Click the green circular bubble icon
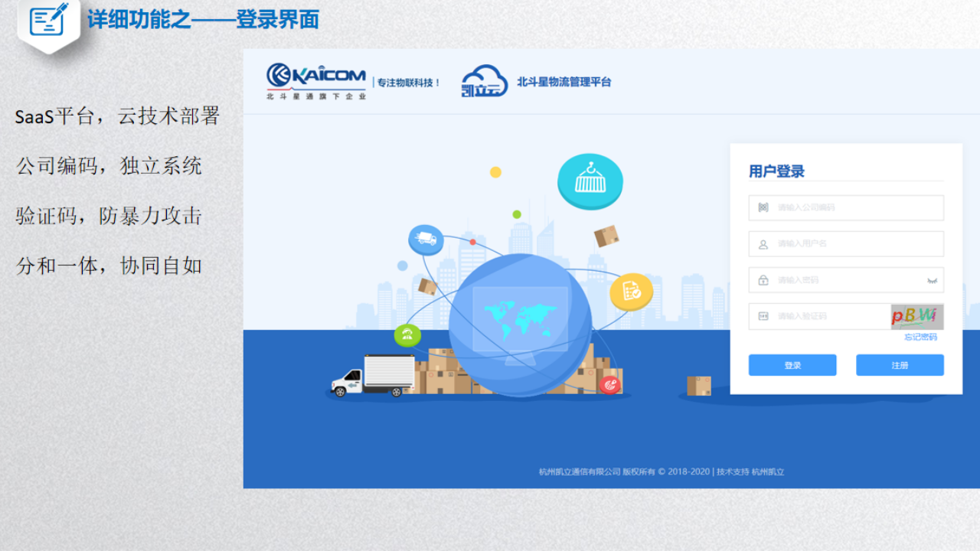This screenshot has width=980, height=551. (407, 334)
